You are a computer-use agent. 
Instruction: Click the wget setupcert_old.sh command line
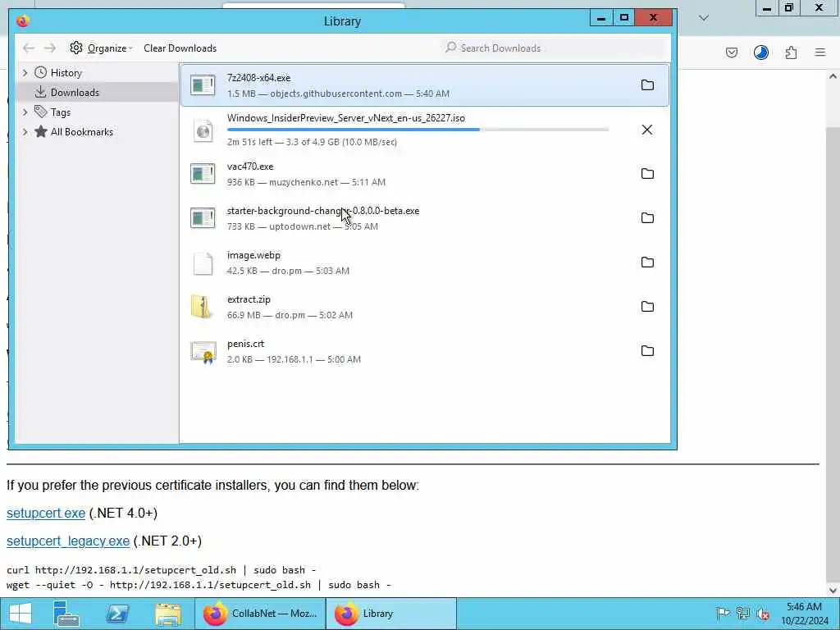pos(199,585)
